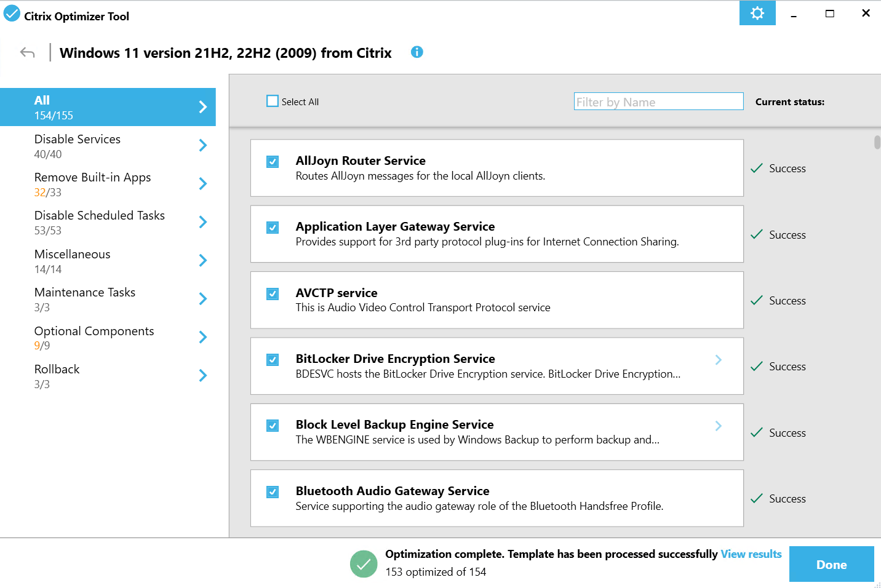Uncheck BitLocker Drive Encryption Service
Image resolution: width=881 pixels, height=588 pixels.
[273, 360]
